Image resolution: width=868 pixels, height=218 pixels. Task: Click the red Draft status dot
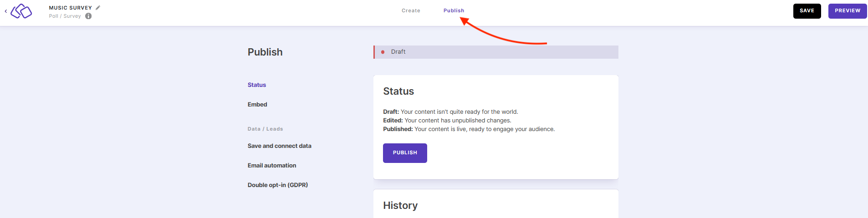[x=383, y=52]
